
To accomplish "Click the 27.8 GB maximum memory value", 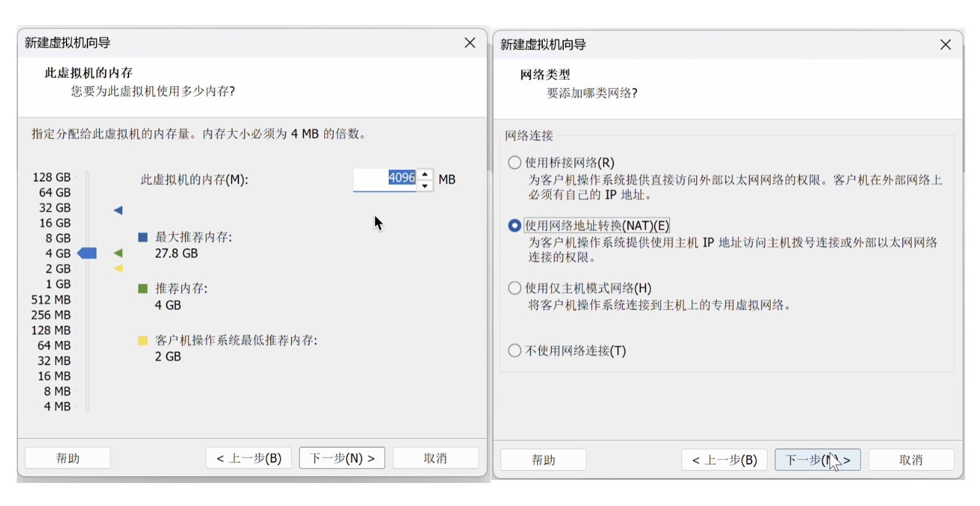I will click(176, 254).
